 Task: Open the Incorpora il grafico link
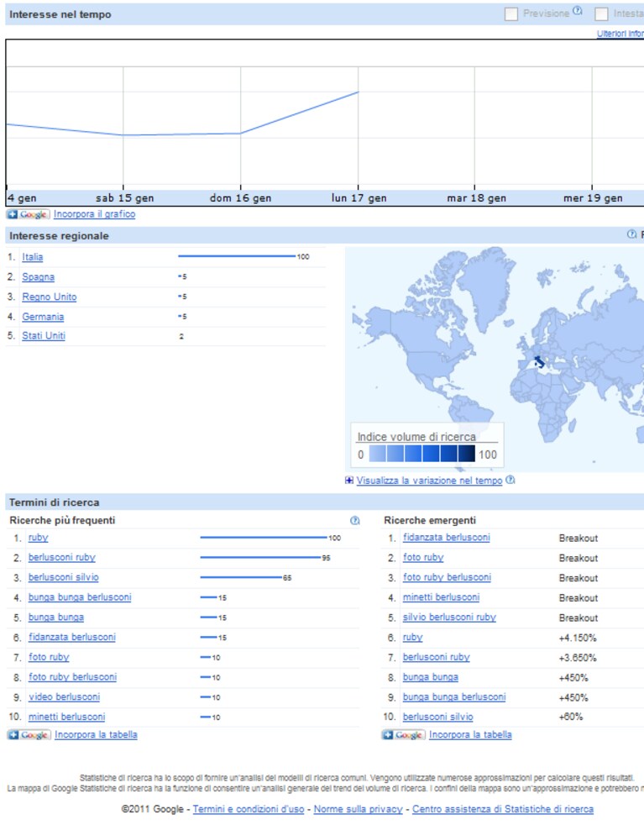pyautogui.click(x=94, y=214)
